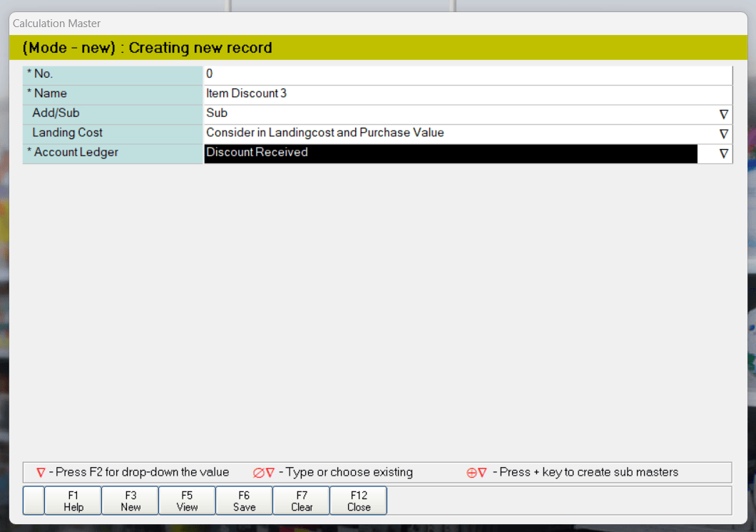756x532 pixels.
Task: Open the Landing Cost dropdown arrow
Action: 723,134
